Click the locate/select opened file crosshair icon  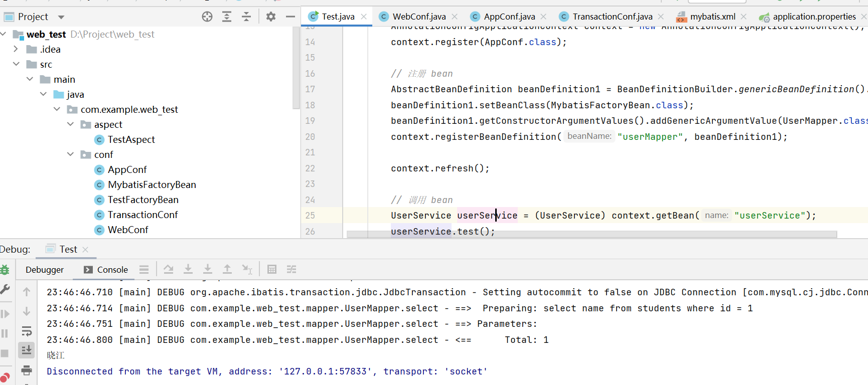click(207, 17)
